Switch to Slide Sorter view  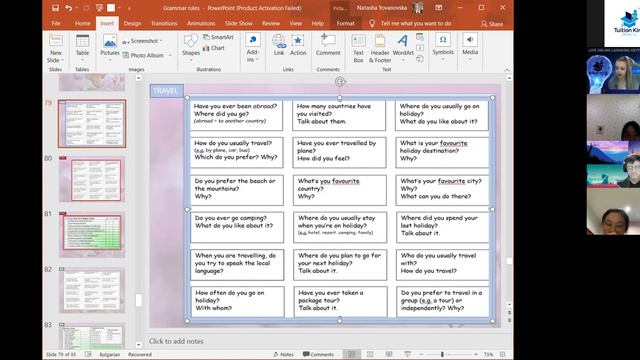click(370, 354)
